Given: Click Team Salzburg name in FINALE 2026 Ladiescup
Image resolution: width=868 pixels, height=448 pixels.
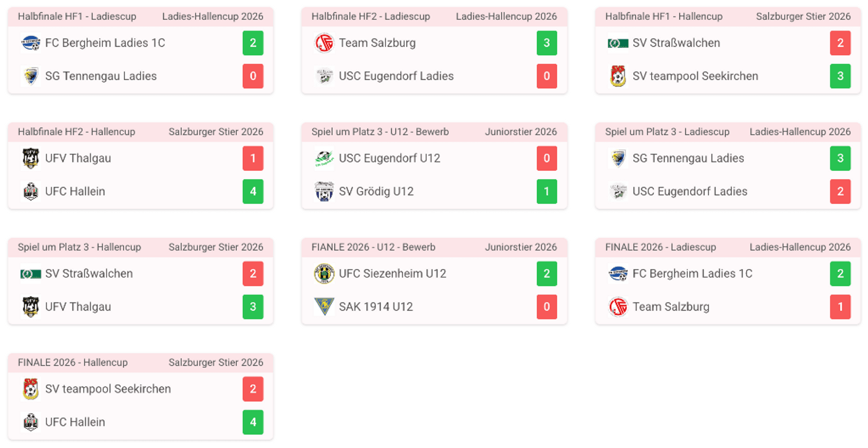Looking at the screenshot, I should (x=671, y=307).
